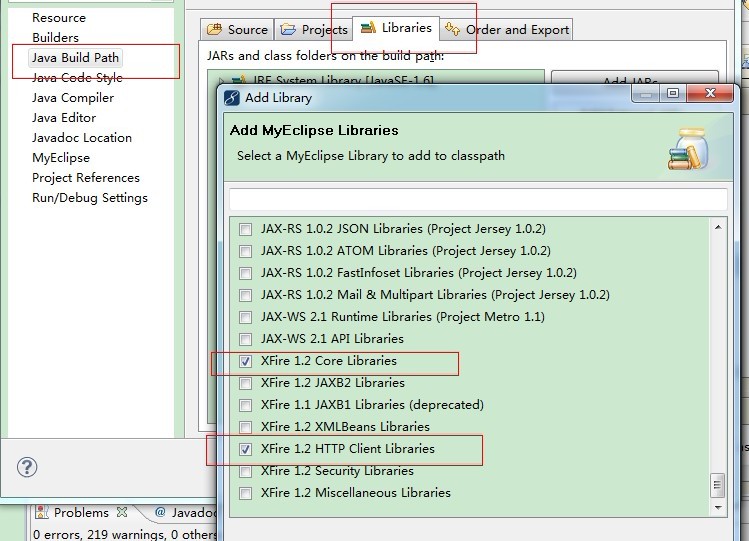Maximize the Add Library dialog
The width and height of the screenshot is (749, 541).
673,93
